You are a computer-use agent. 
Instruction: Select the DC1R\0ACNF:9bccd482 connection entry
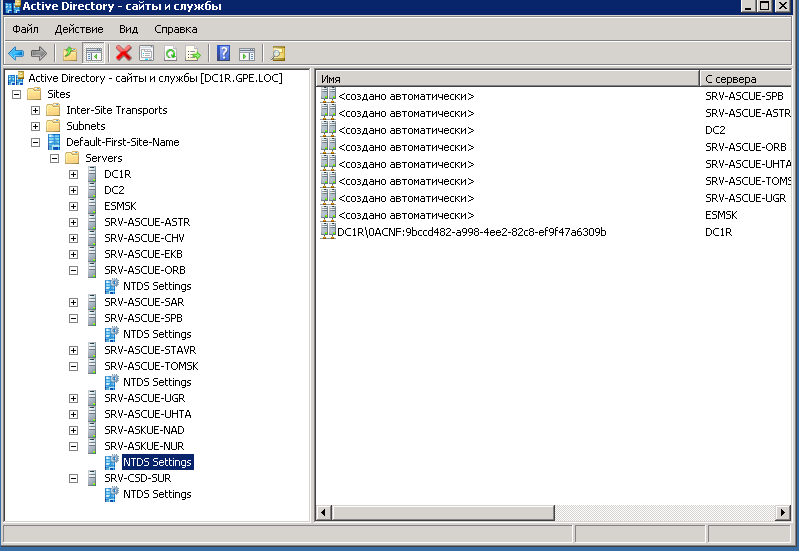pyautogui.click(x=472, y=232)
